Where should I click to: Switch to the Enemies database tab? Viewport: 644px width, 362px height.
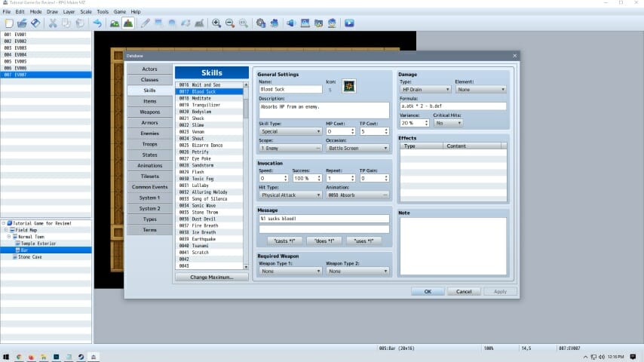coord(149,133)
